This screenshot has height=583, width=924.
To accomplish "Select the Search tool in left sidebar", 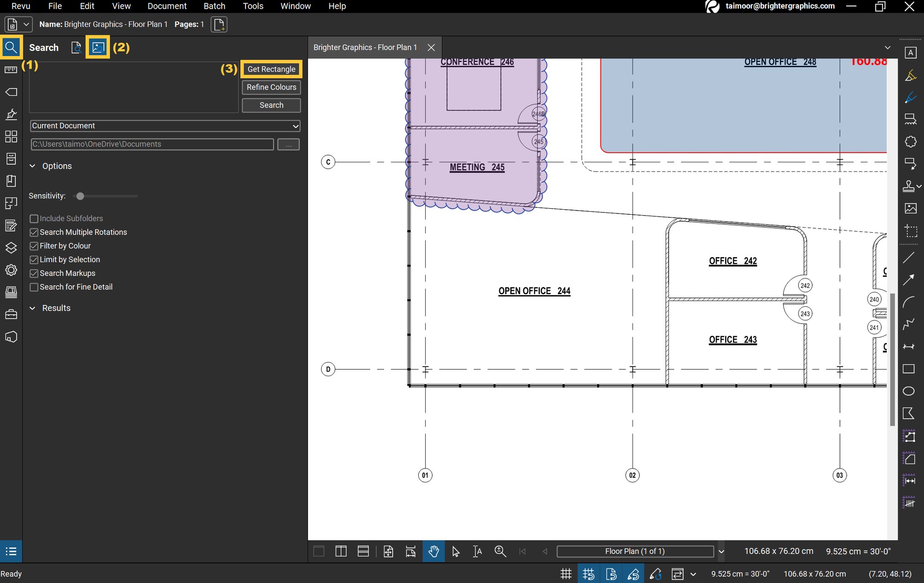I will (x=11, y=47).
